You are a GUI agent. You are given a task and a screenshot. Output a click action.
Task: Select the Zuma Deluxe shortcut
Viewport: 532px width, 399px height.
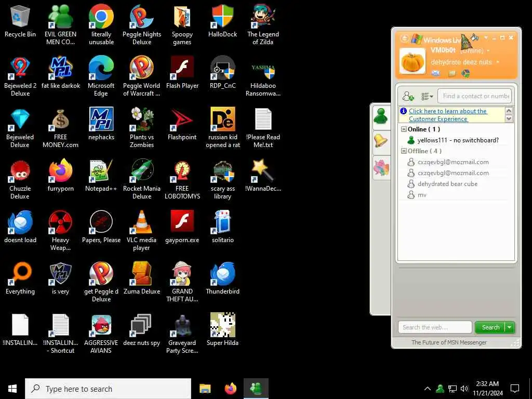(142, 279)
